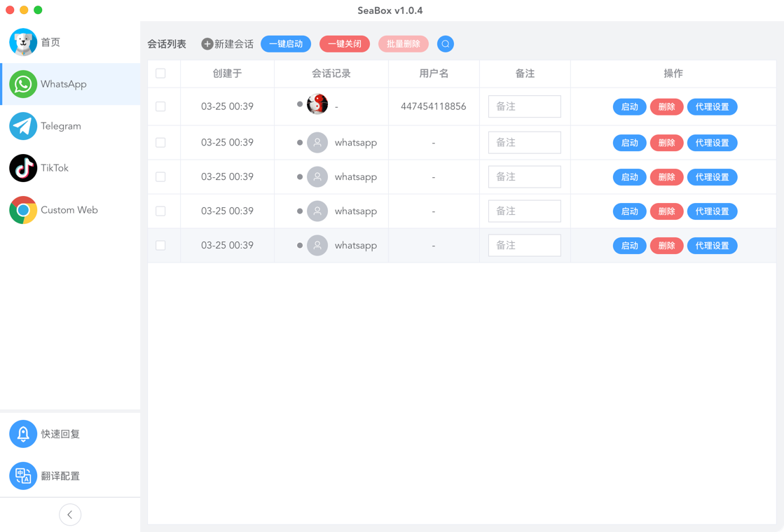Start the 447454118856 session with 启动

tap(629, 107)
